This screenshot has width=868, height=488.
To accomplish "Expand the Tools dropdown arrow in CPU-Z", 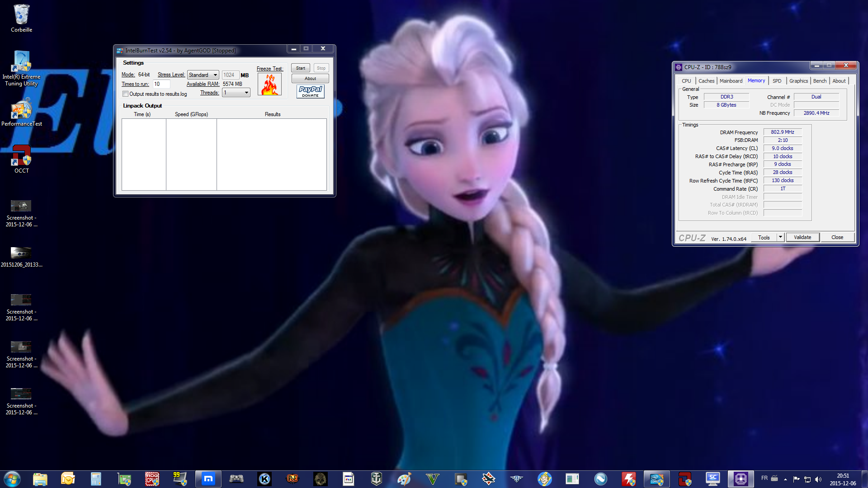I will [780, 238].
